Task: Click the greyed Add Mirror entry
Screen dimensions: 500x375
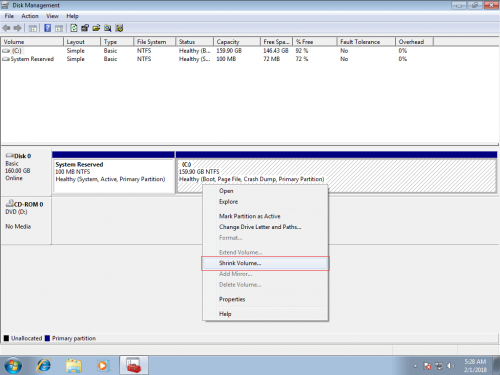Action: coord(265,274)
